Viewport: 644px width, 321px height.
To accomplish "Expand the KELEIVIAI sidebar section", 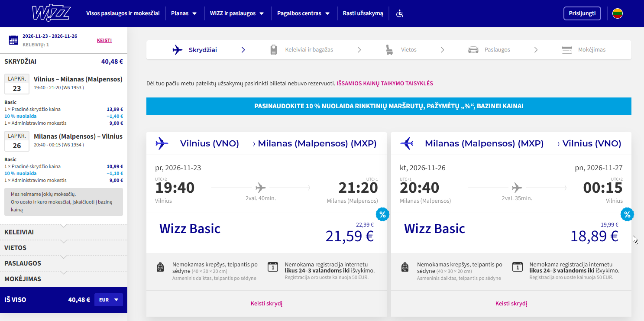I will (x=64, y=232).
